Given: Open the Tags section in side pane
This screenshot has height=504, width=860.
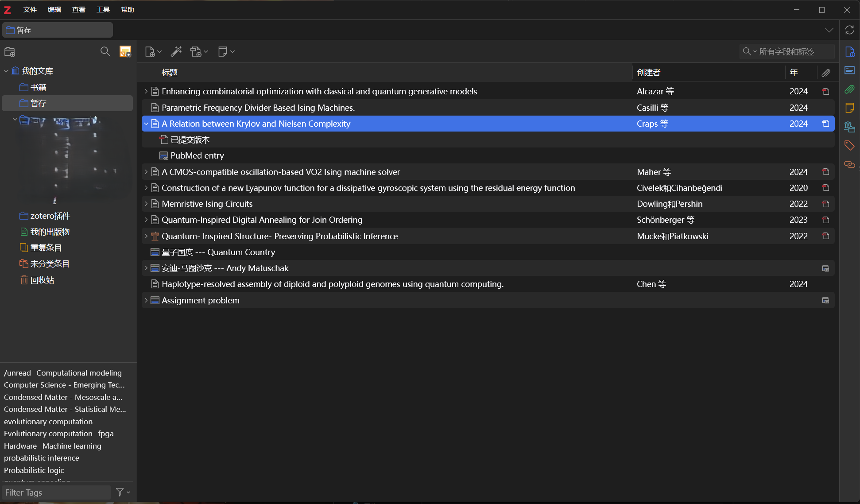Looking at the screenshot, I should tap(849, 145).
